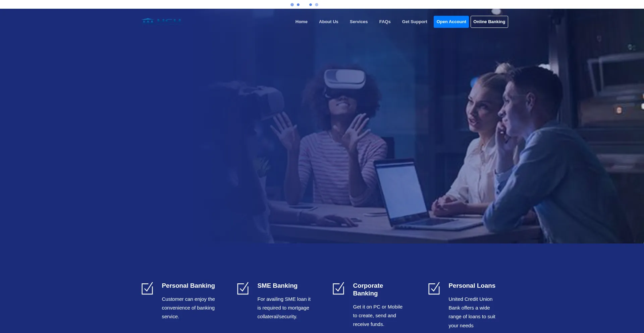Click the Corporate Banking heading
Viewport: 644px width, 333px height.
[x=368, y=289]
